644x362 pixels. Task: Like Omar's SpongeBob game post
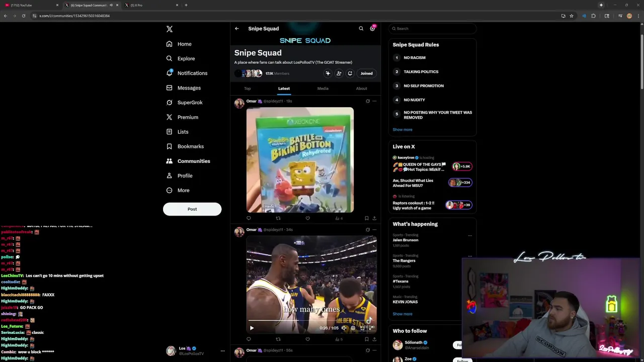[307, 218]
